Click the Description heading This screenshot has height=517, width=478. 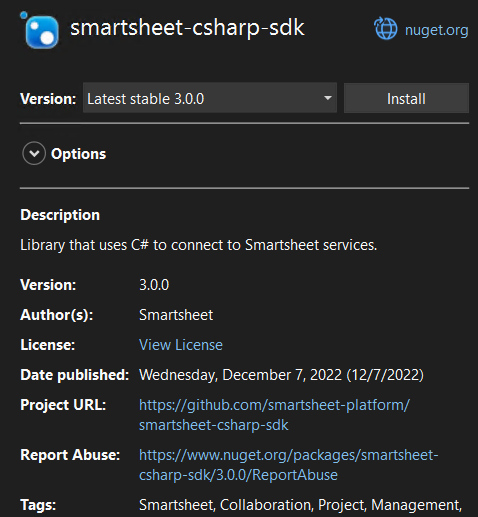coord(60,215)
